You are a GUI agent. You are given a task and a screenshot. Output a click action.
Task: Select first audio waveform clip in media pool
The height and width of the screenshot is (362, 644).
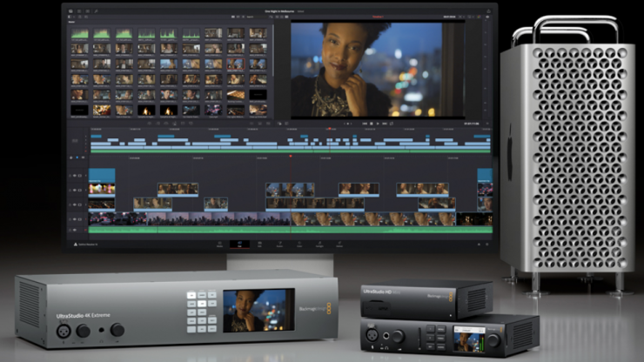[x=80, y=34]
